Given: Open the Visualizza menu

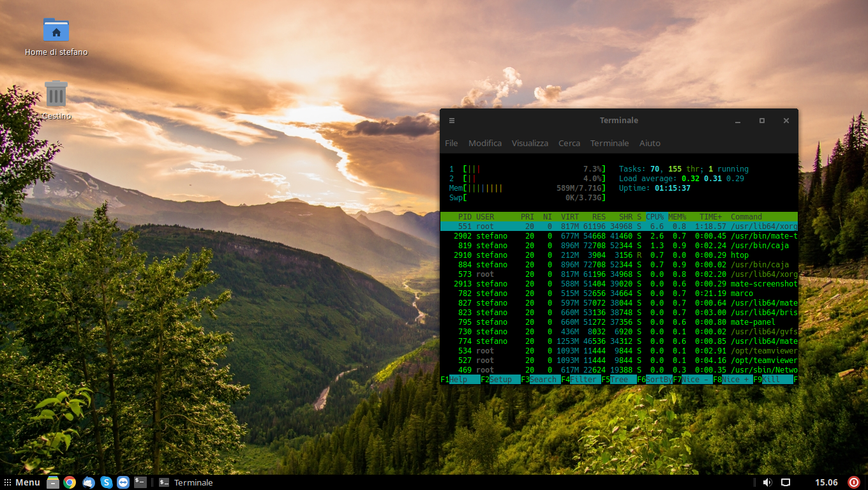Looking at the screenshot, I should (x=530, y=143).
